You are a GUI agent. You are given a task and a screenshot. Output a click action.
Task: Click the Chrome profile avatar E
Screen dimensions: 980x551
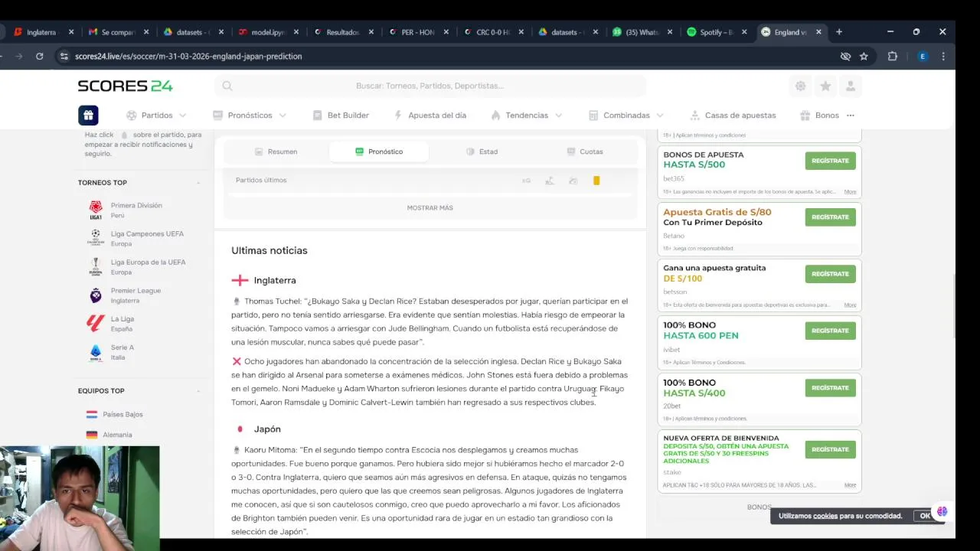coord(923,56)
